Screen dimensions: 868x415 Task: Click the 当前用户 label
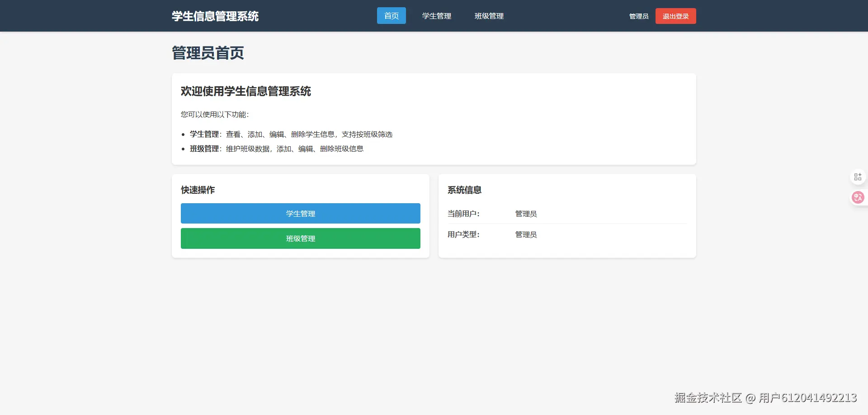463,214
